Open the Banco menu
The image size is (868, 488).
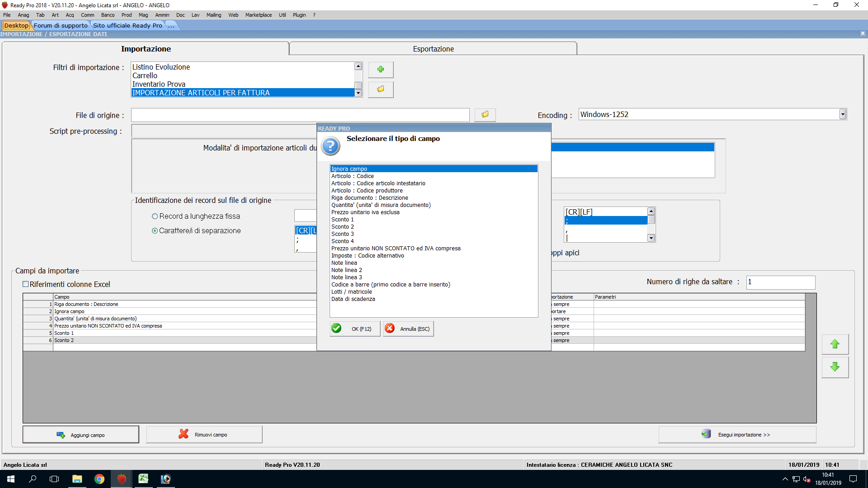click(108, 15)
